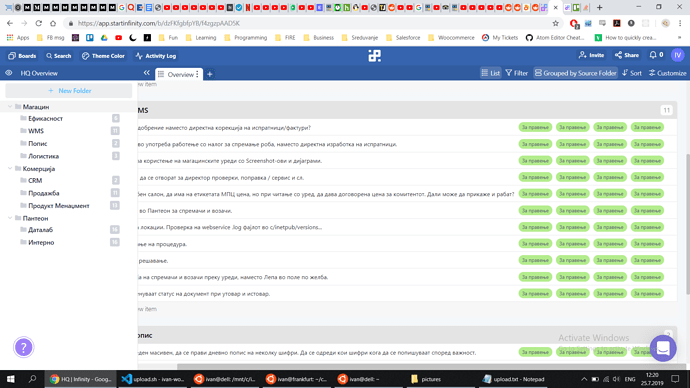Open the Даталаб folder
690x388 pixels.
40,230
